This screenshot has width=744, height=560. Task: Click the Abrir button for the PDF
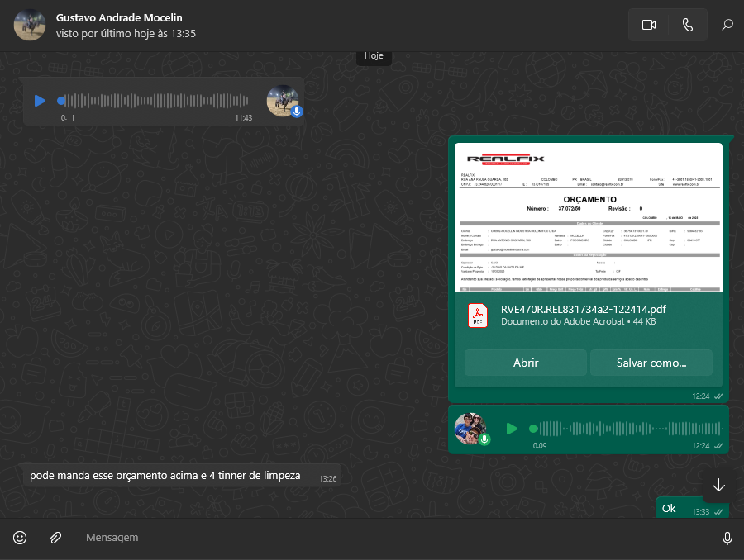(x=526, y=363)
